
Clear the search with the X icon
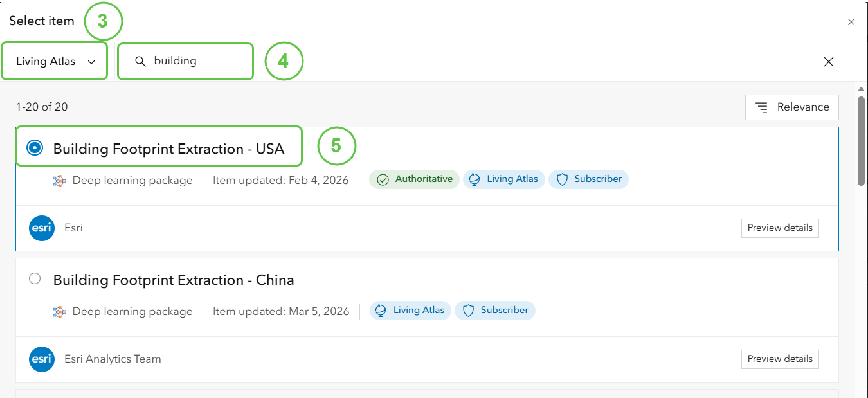tap(829, 62)
